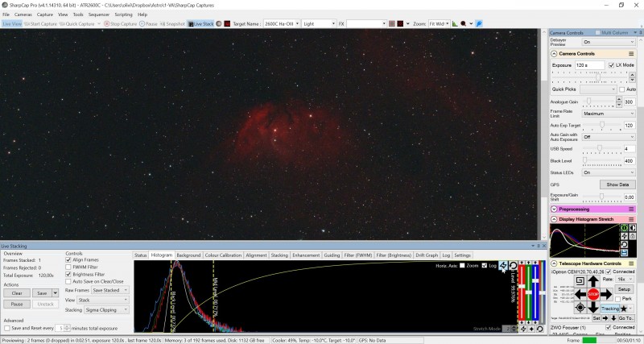
Task: Toggle the LX Mode checkbox
Action: point(612,65)
